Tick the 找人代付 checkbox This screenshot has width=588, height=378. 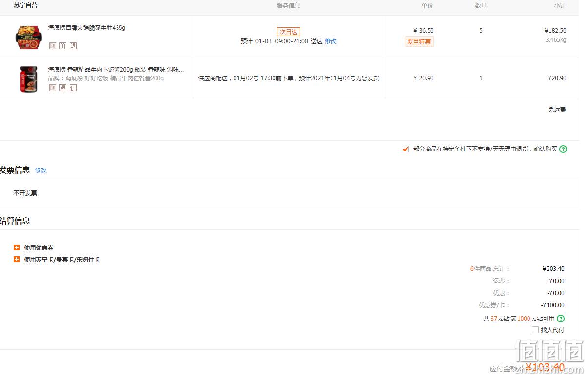(535, 330)
